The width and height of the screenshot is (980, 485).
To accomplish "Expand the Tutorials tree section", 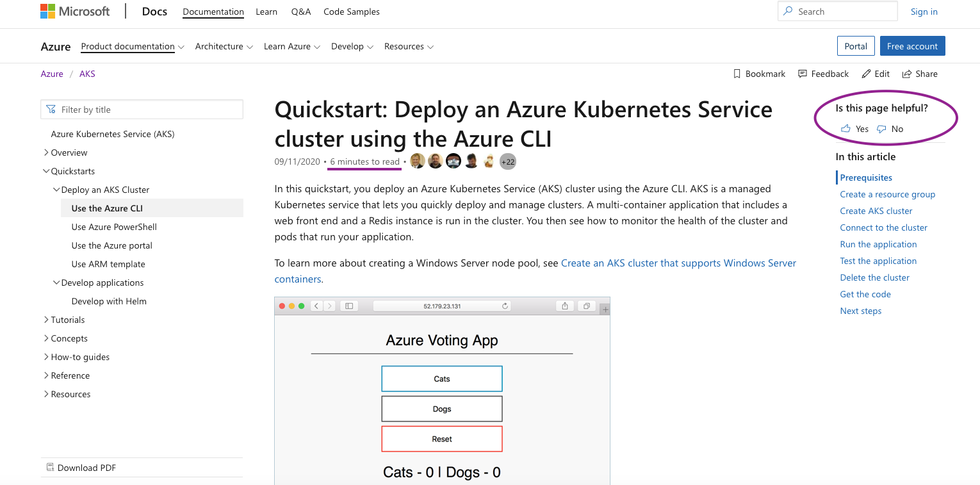I will click(x=46, y=320).
